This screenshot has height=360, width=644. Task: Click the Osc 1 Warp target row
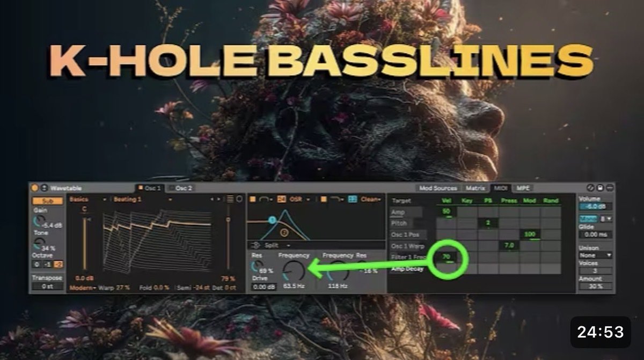(408, 246)
